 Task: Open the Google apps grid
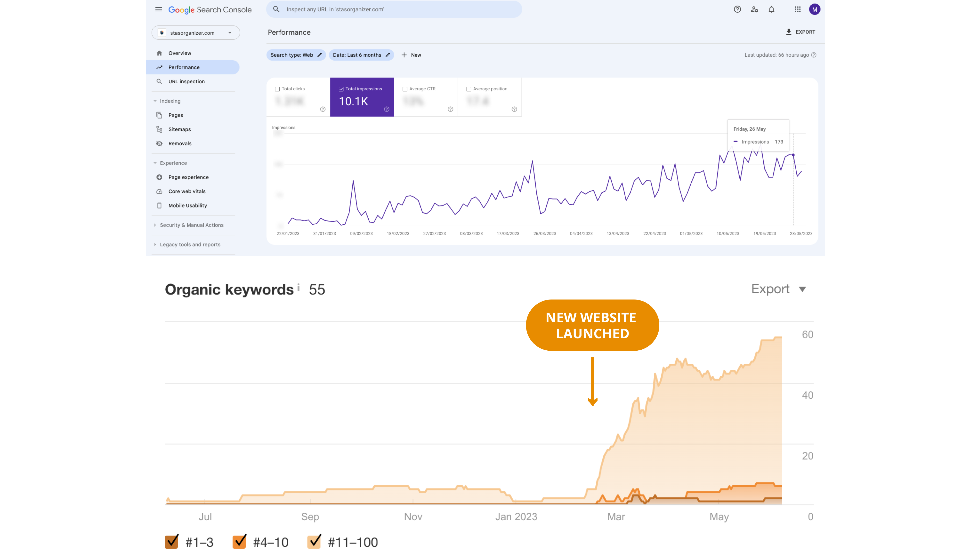coord(798,9)
